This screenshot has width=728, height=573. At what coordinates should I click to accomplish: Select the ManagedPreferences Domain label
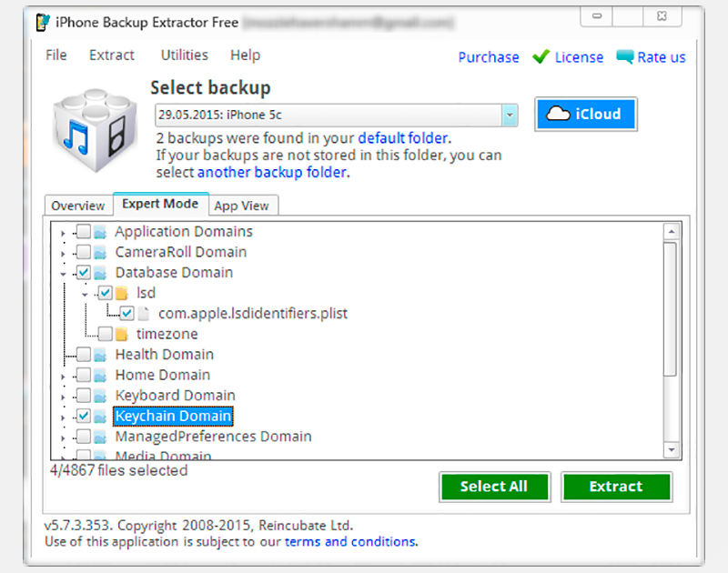point(213,437)
